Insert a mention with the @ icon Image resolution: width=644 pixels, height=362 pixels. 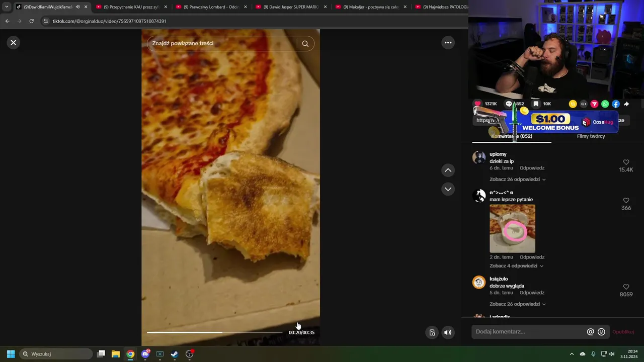pyautogui.click(x=591, y=332)
